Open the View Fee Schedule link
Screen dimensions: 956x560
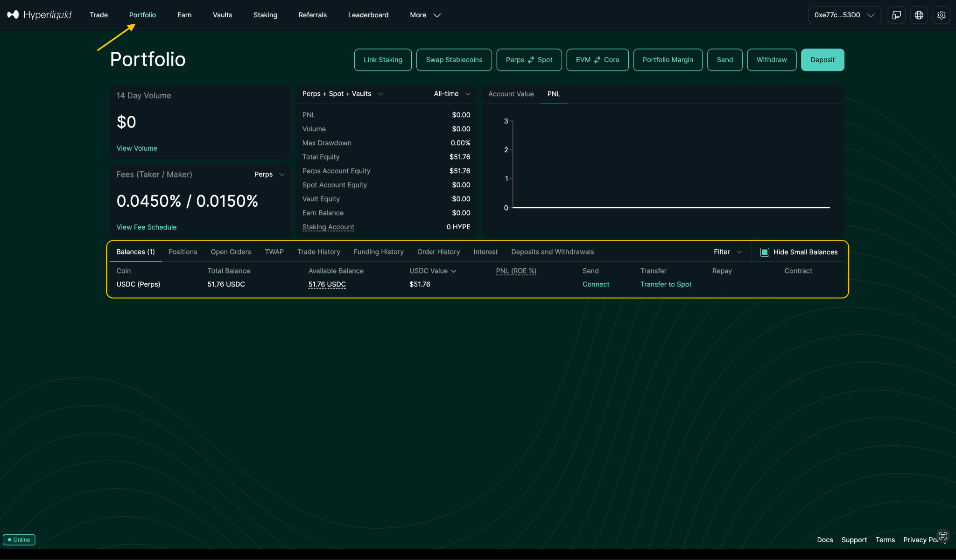click(146, 227)
